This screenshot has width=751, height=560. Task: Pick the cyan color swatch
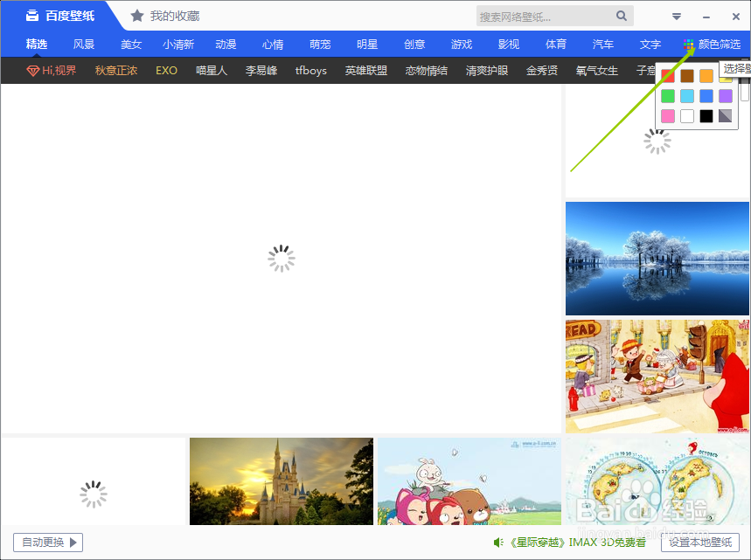(x=687, y=96)
